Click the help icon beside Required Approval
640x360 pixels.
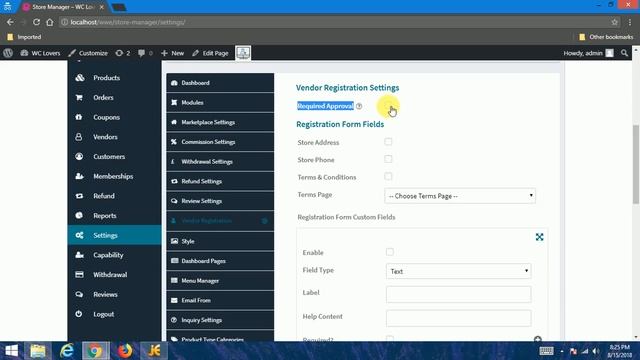coord(359,106)
